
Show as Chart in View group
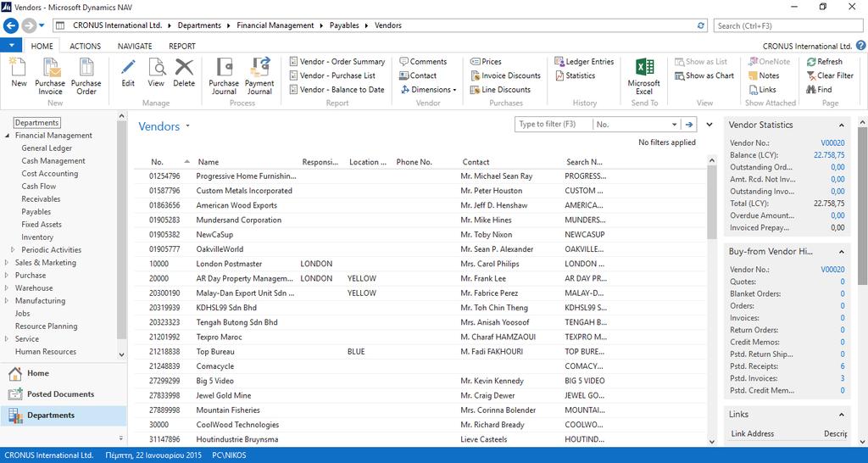click(704, 75)
